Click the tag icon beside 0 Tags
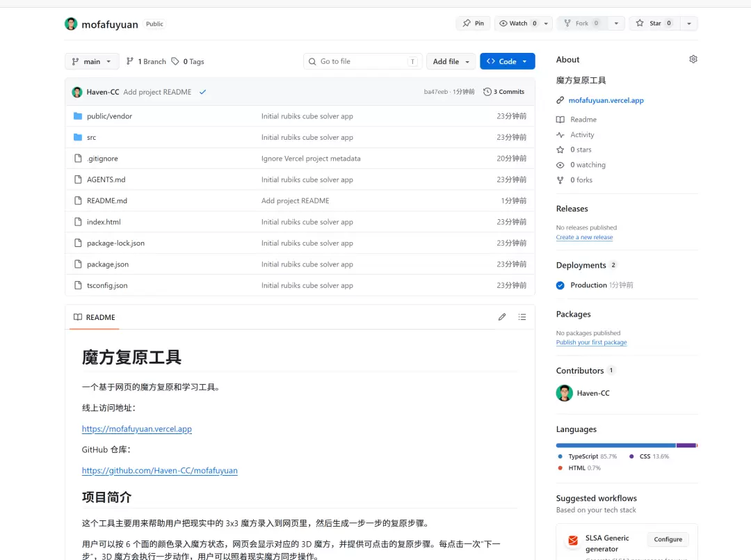 (x=175, y=61)
